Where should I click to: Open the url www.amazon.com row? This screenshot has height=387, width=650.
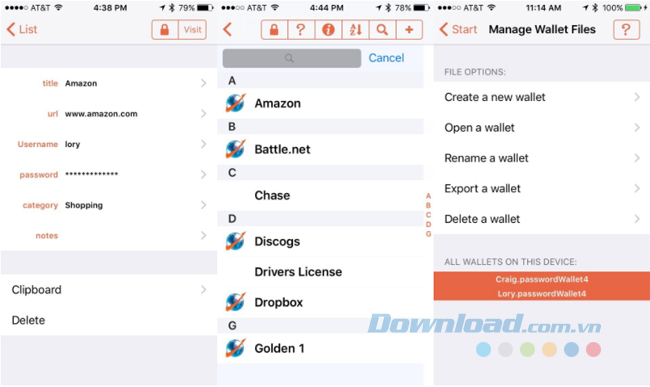[x=109, y=114]
